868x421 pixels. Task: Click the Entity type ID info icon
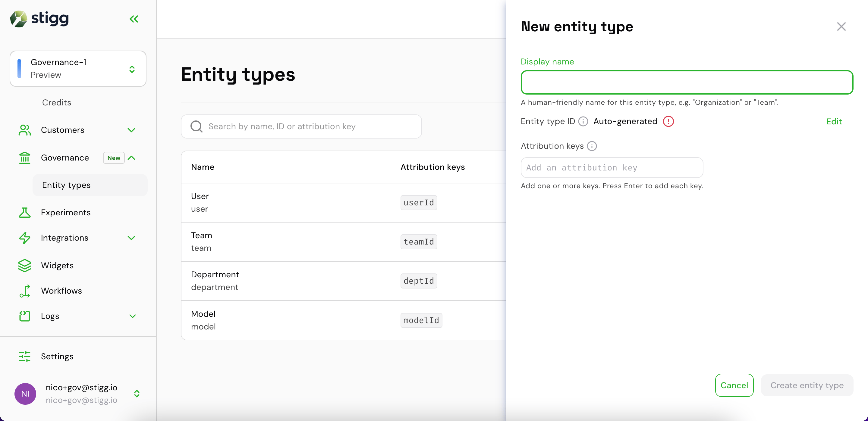(x=583, y=121)
